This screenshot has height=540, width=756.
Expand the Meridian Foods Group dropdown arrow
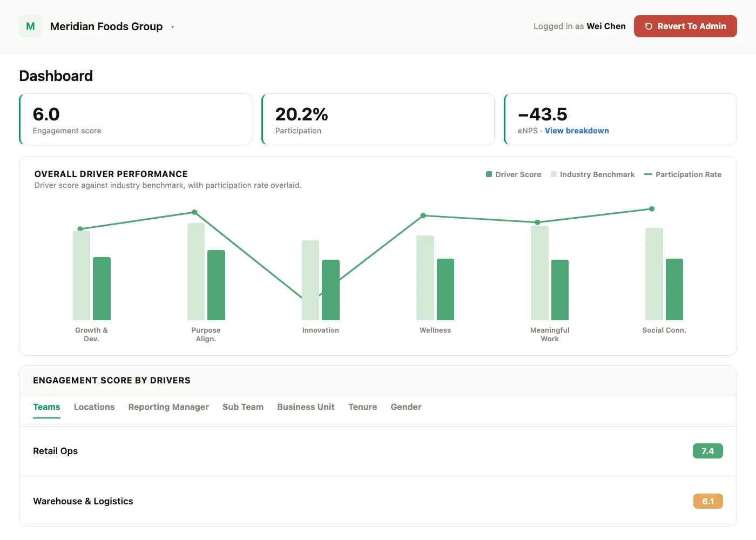[173, 27]
